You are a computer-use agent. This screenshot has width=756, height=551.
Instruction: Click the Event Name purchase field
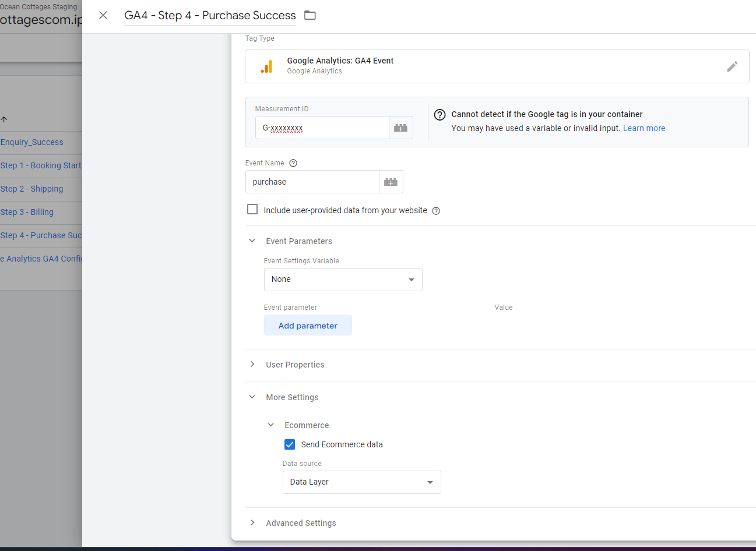coord(312,182)
